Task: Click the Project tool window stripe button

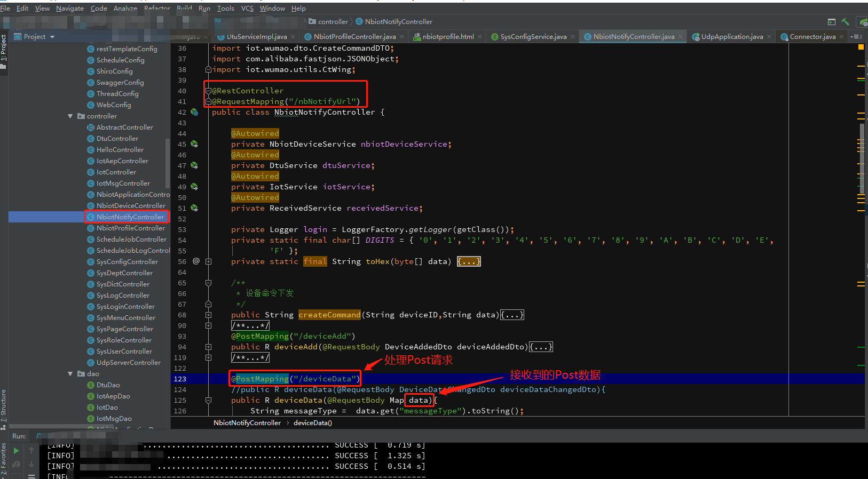Action: [4, 52]
